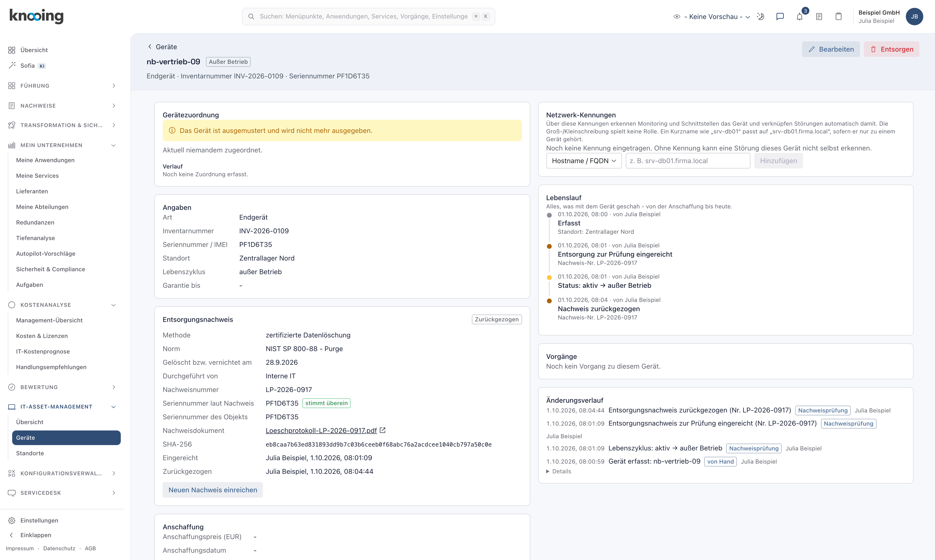The width and height of the screenshot is (935, 560).
Task: Click the Entsorgen button
Action: tap(891, 49)
